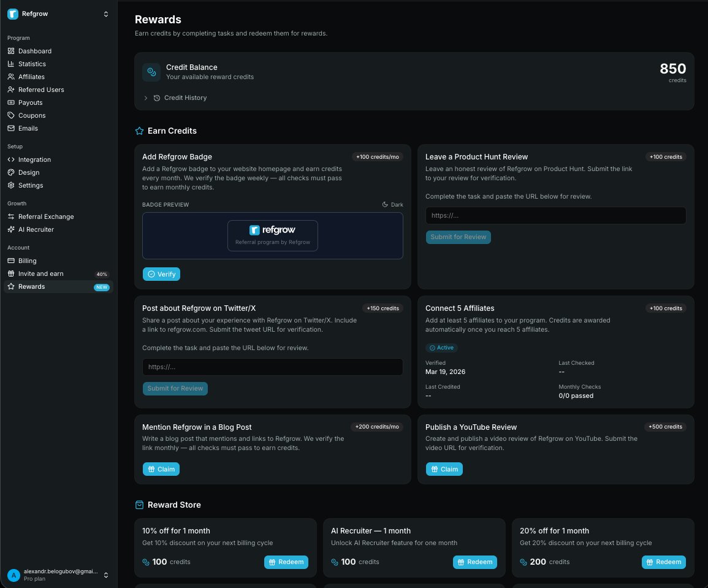Click the 40% badge on Invite and earn

[x=102, y=274]
